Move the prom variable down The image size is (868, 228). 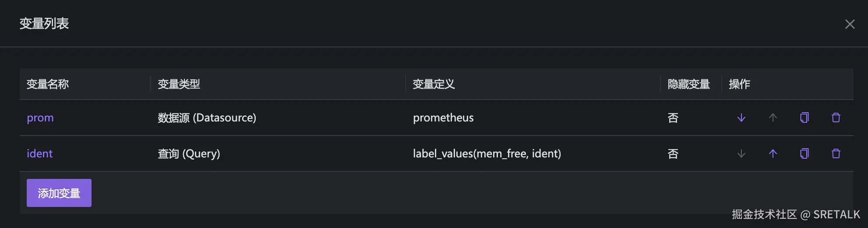tap(741, 118)
